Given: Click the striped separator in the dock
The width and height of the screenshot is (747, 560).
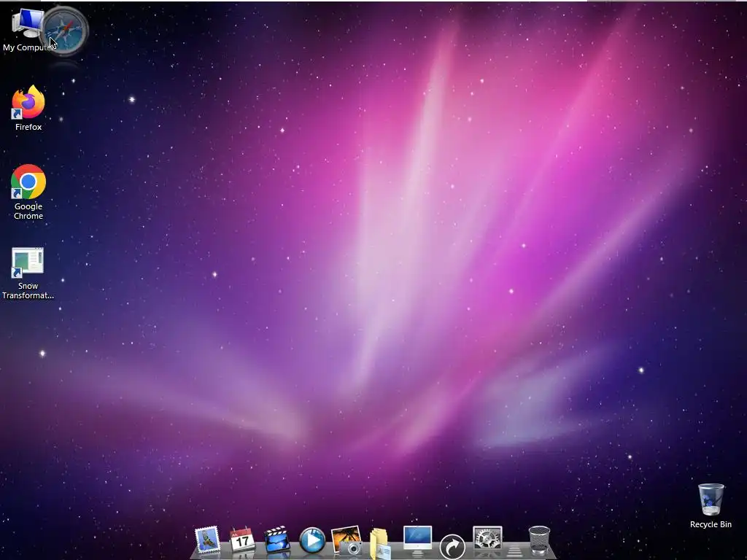Looking at the screenshot, I should coord(514,551).
